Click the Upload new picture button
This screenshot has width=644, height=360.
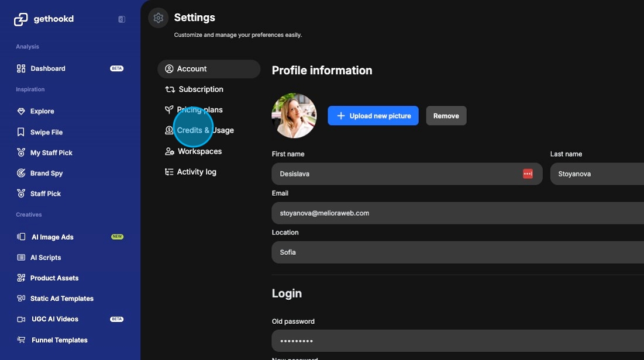373,116
